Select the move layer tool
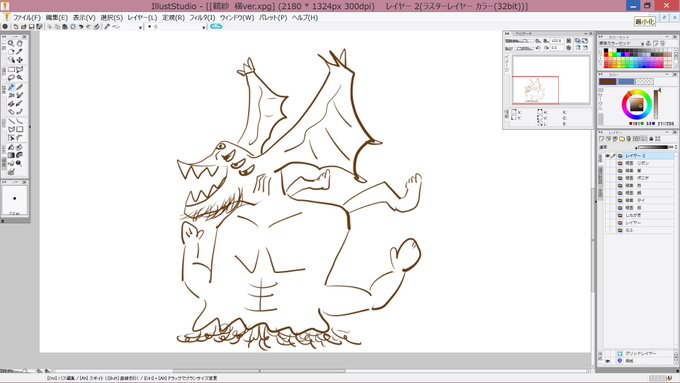The height and width of the screenshot is (383, 680). point(20,60)
